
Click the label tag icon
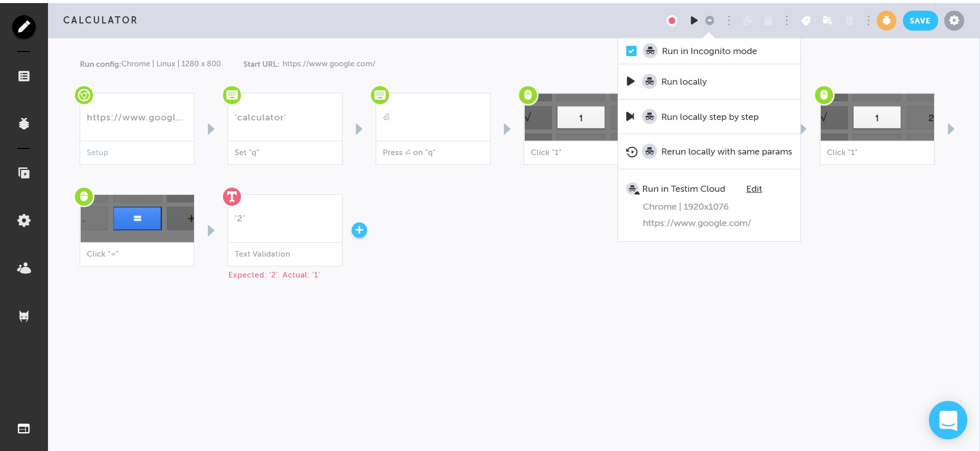tap(806, 20)
